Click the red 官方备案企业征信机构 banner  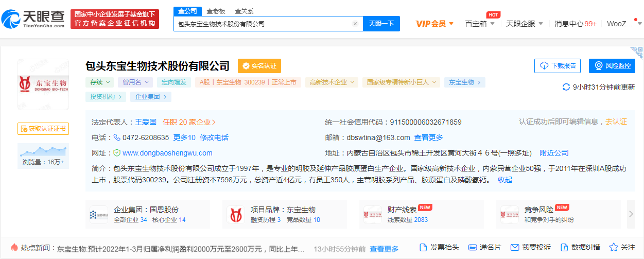click(x=115, y=19)
